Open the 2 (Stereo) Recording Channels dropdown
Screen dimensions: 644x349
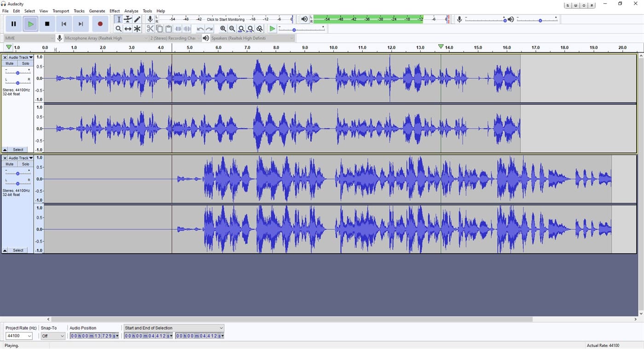(x=175, y=38)
